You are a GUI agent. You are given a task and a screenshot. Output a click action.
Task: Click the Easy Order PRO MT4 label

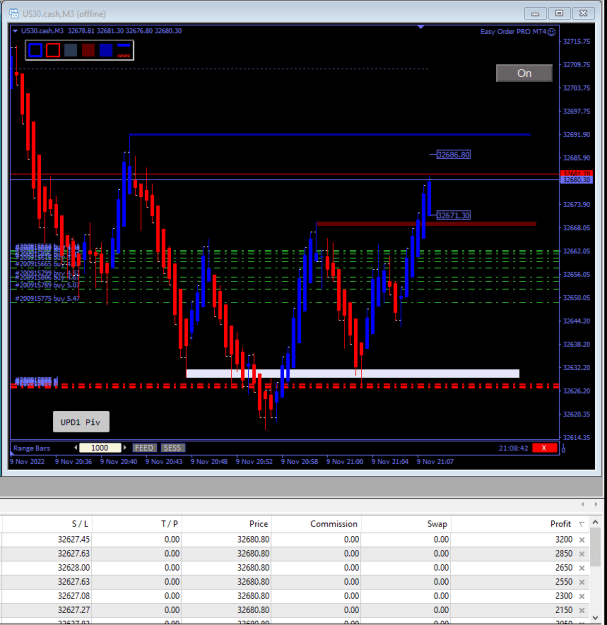coord(513,31)
